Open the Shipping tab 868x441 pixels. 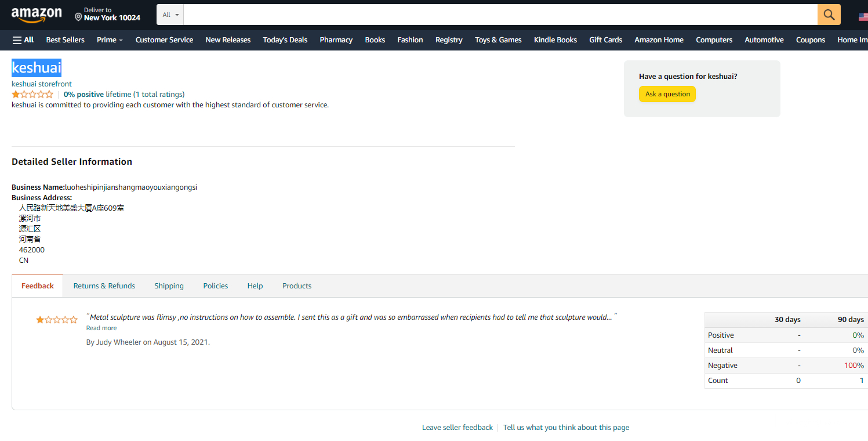click(x=169, y=286)
